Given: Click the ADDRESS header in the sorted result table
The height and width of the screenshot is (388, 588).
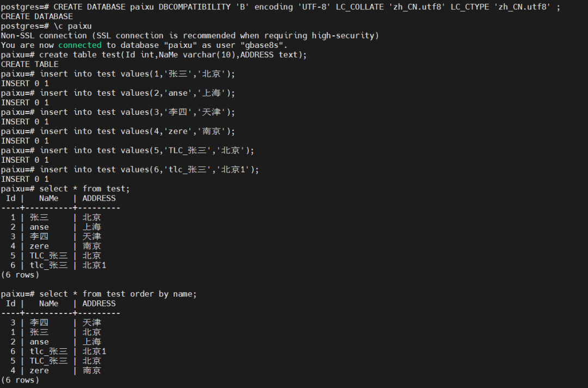Looking at the screenshot, I should 99,304.
